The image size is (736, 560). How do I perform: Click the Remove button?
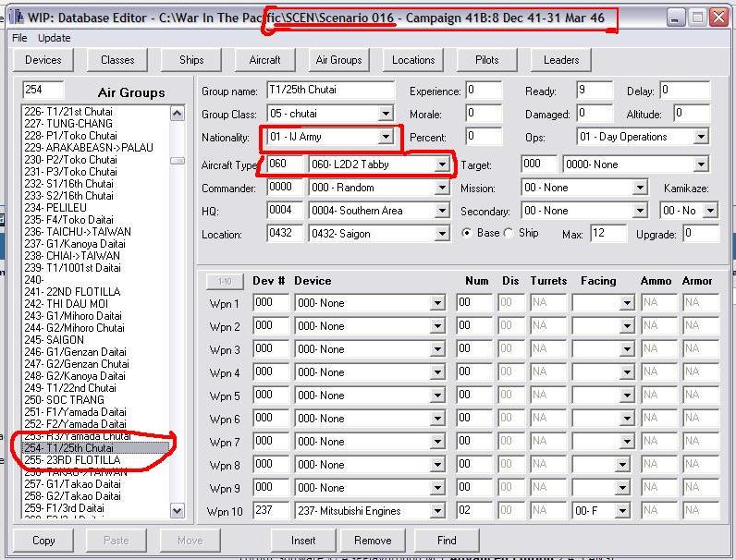pos(373,541)
